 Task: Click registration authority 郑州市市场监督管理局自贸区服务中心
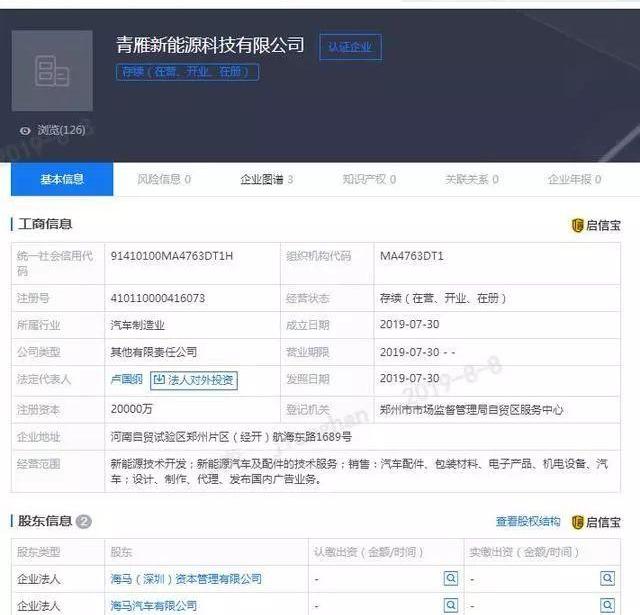click(x=471, y=410)
